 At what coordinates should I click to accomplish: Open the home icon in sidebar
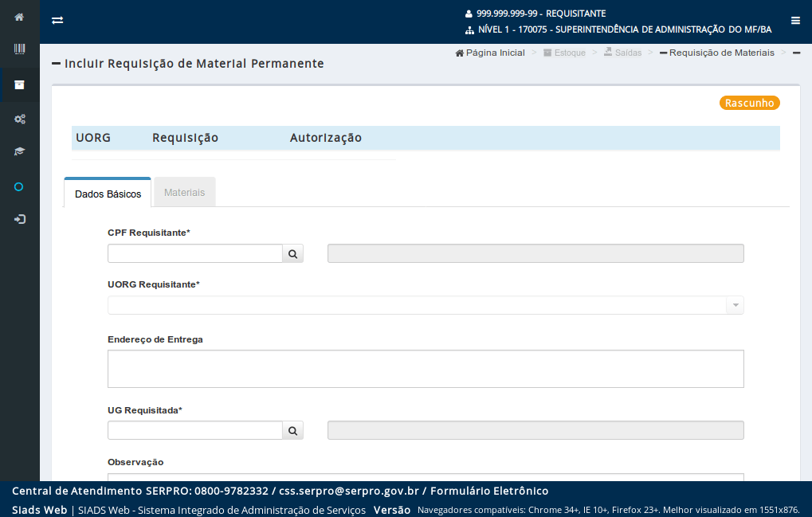tap(19, 17)
